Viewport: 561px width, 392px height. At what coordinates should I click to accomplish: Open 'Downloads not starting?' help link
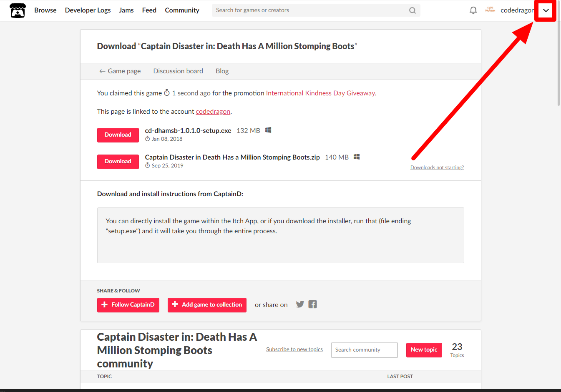pyautogui.click(x=437, y=167)
